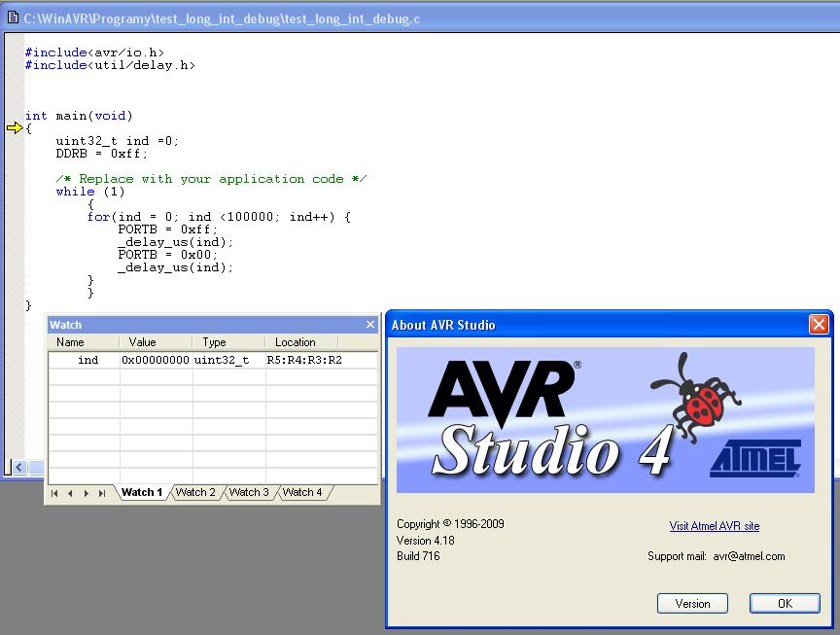Click the Type column header in Watch
The image size is (840, 635).
228,342
